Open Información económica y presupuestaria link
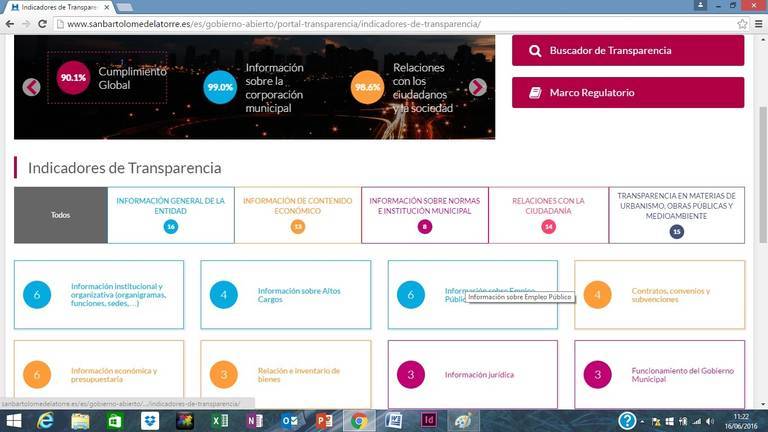 point(114,375)
